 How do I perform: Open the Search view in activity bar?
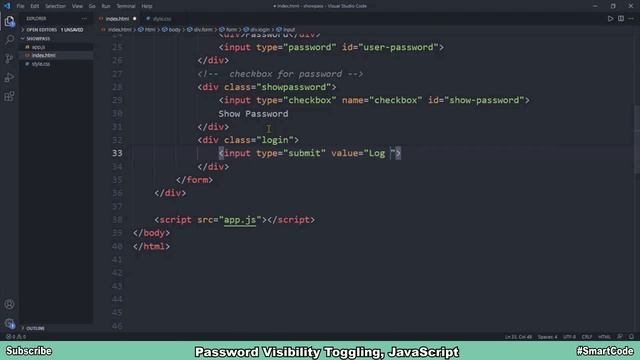(x=9, y=40)
